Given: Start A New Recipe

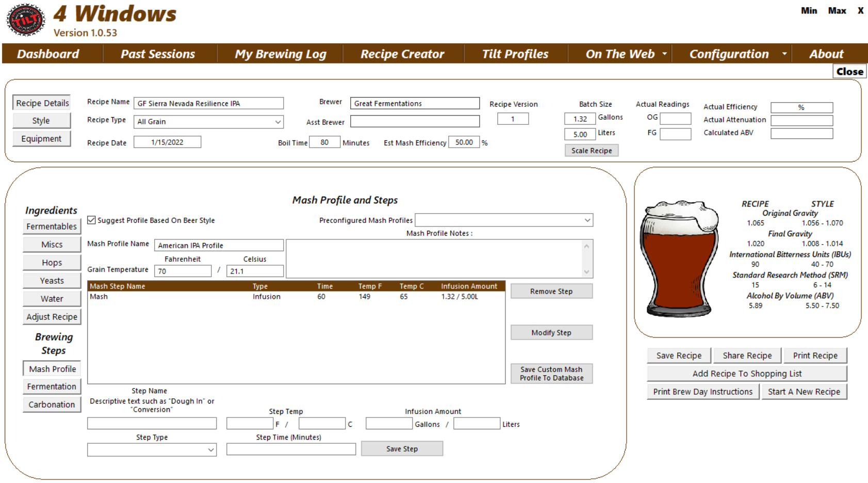Looking at the screenshot, I should tap(804, 392).
